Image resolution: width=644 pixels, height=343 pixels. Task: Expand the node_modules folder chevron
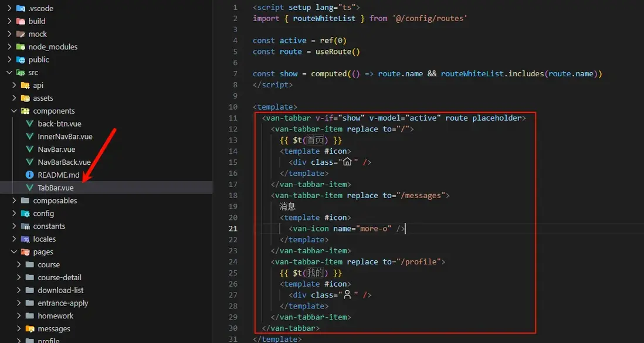point(9,47)
